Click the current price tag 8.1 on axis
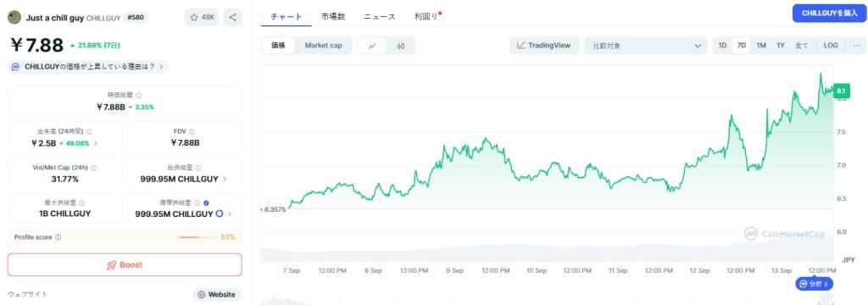This screenshot has width=868, height=305. pyautogui.click(x=841, y=91)
